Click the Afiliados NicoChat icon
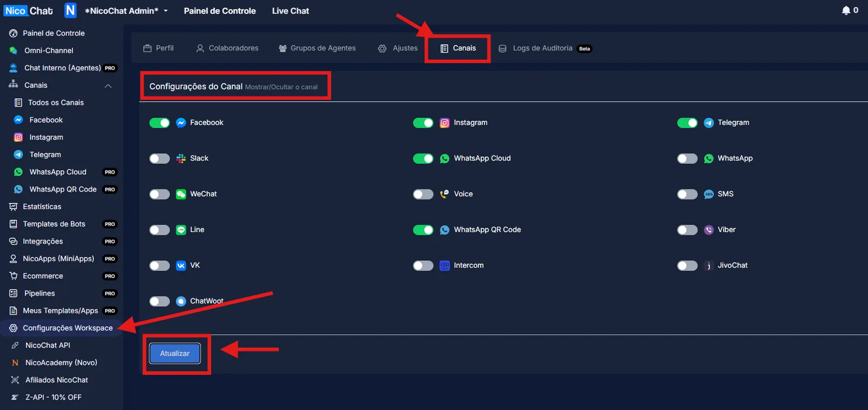The height and width of the screenshot is (410, 868). 15,380
